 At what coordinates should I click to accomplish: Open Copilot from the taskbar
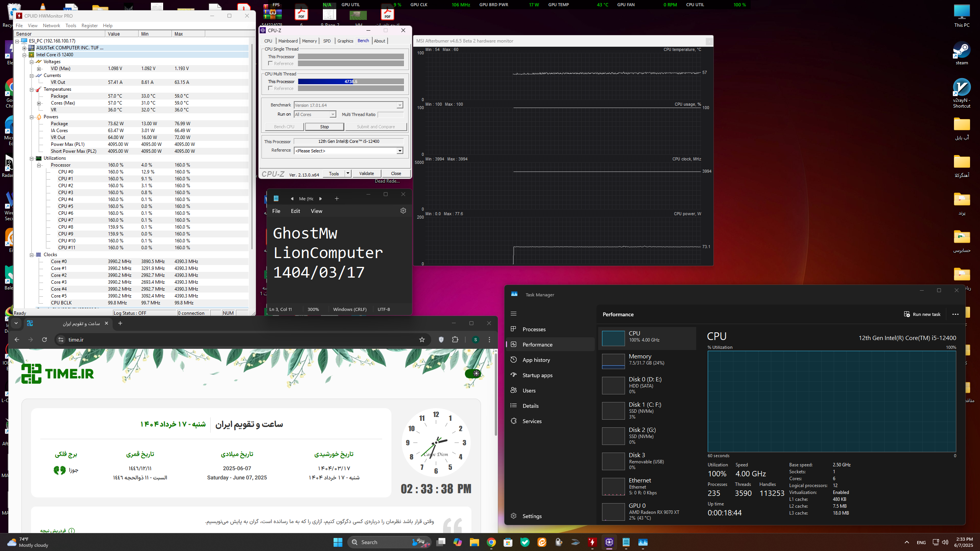pos(458,542)
